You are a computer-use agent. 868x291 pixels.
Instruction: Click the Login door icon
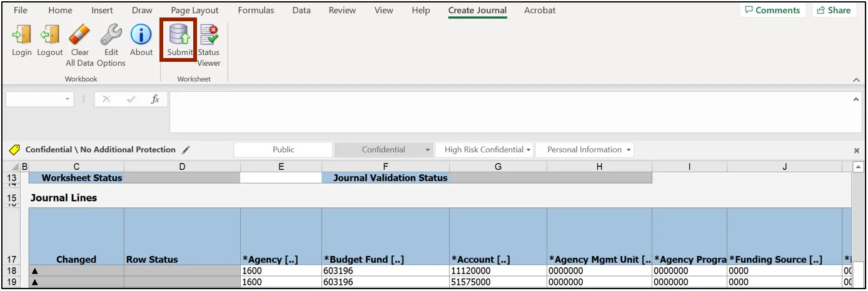[21, 36]
